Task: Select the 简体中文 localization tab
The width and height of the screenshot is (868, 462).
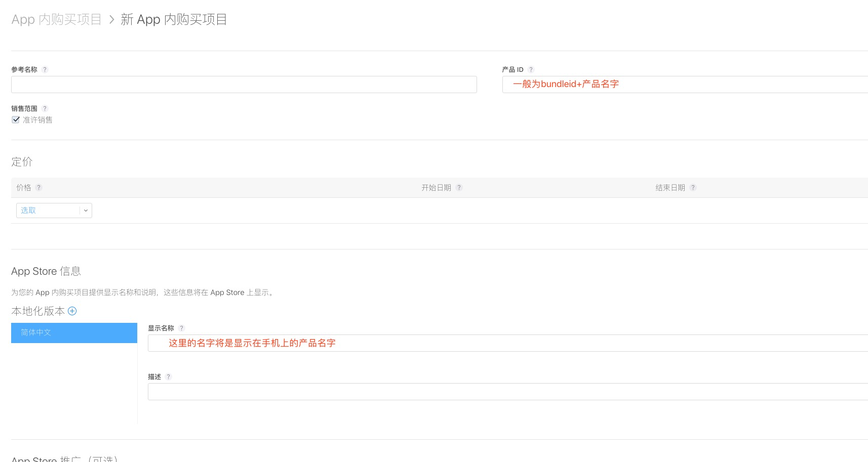Action: pos(74,332)
